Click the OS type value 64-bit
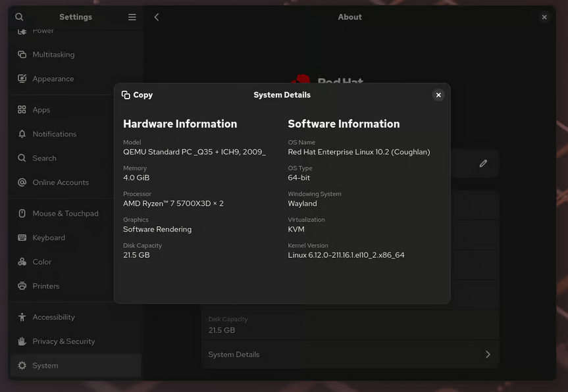The height and width of the screenshot is (392, 568). (x=299, y=178)
